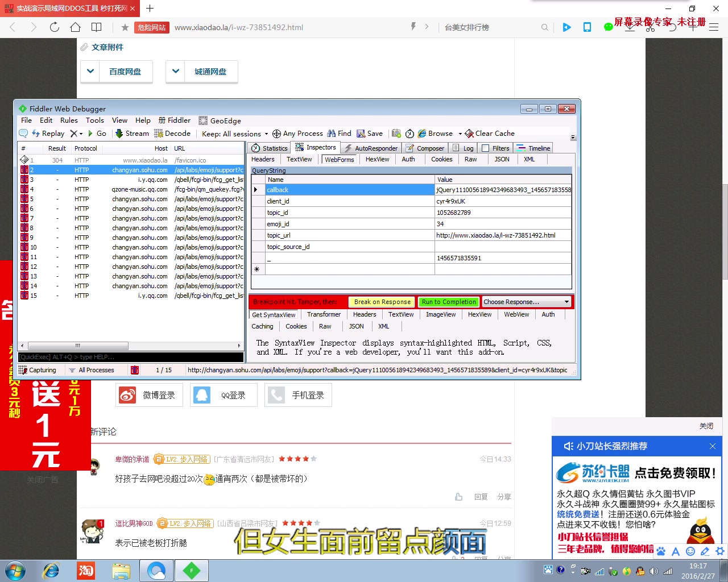Click the Break on Response button
728x582 pixels.
pos(382,302)
